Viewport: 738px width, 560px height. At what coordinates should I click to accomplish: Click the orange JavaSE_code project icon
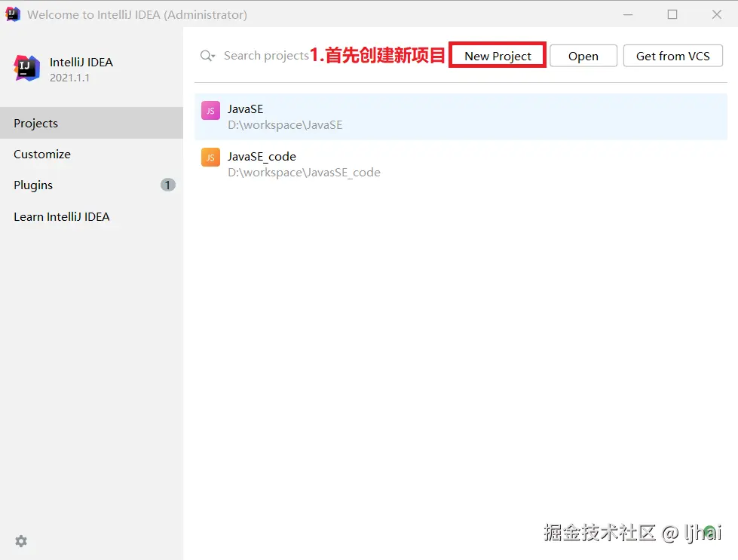point(210,158)
